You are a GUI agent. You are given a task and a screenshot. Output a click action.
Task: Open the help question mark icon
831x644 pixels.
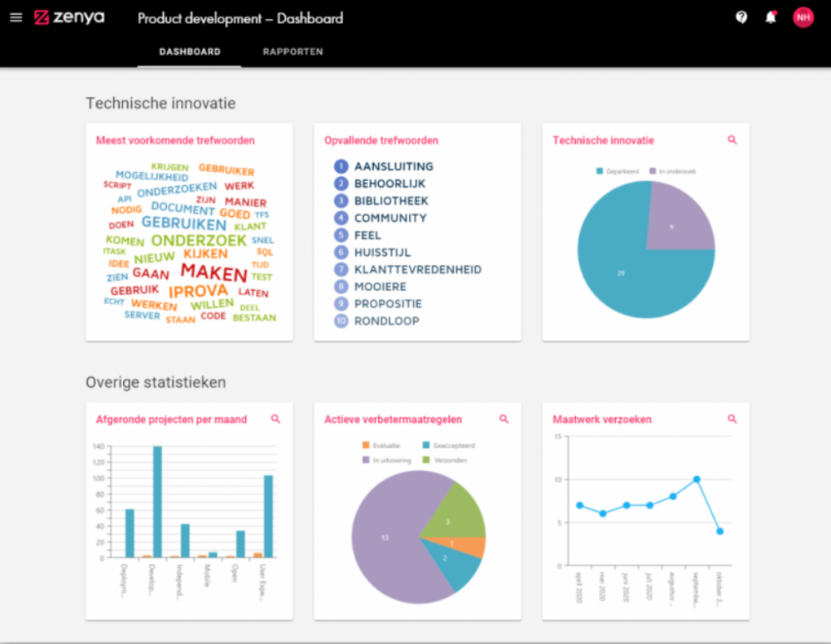coord(741,17)
